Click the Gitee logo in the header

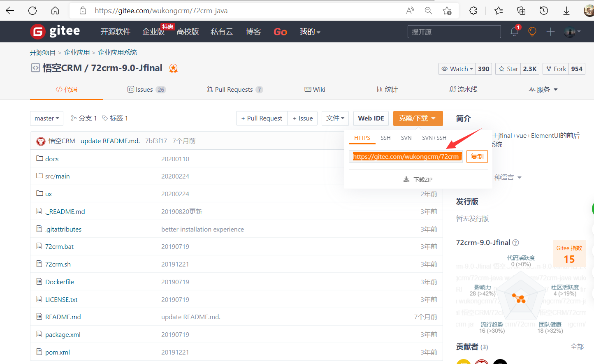pyautogui.click(x=55, y=31)
